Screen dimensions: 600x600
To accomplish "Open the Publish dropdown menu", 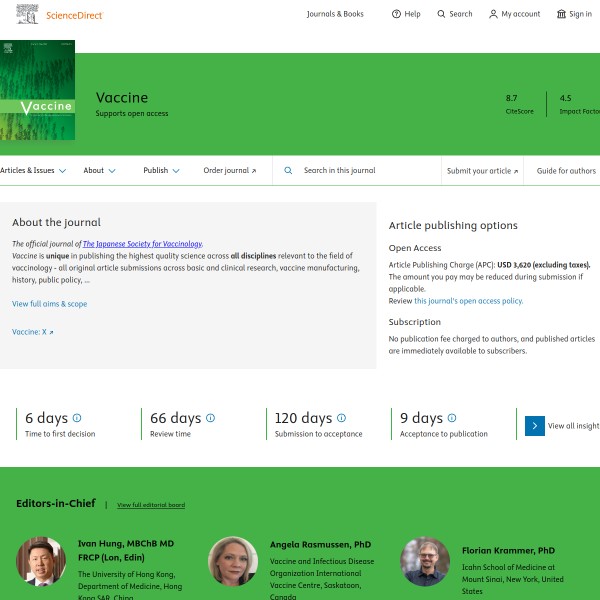I will (x=176, y=171).
